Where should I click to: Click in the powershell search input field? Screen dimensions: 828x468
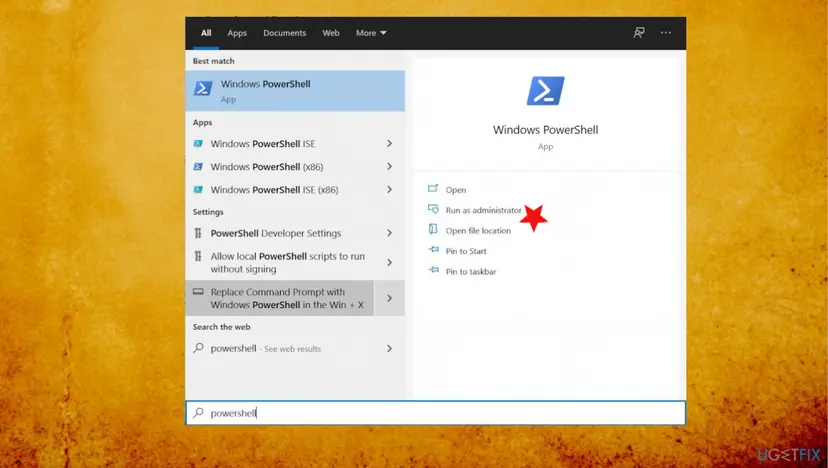pos(436,413)
